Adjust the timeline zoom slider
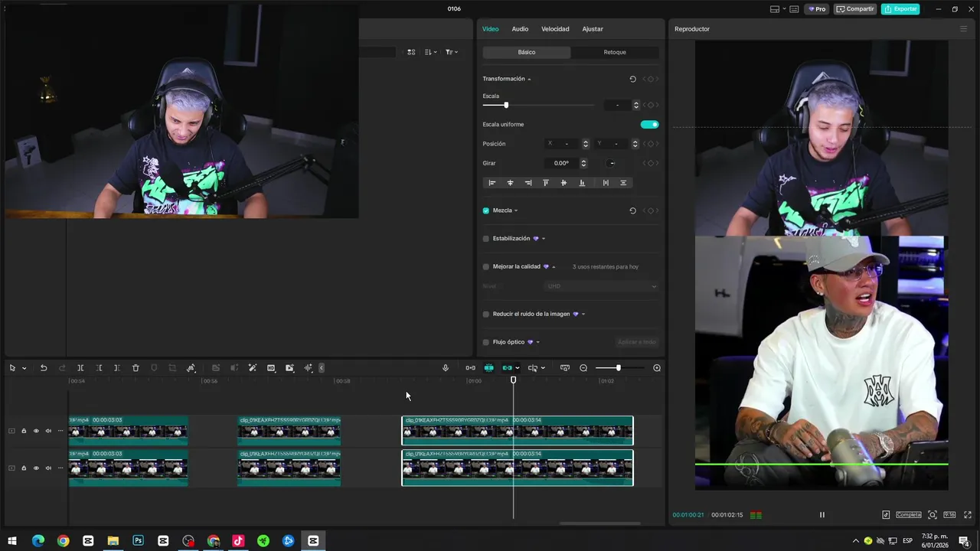980x551 pixels. (619, 368)
